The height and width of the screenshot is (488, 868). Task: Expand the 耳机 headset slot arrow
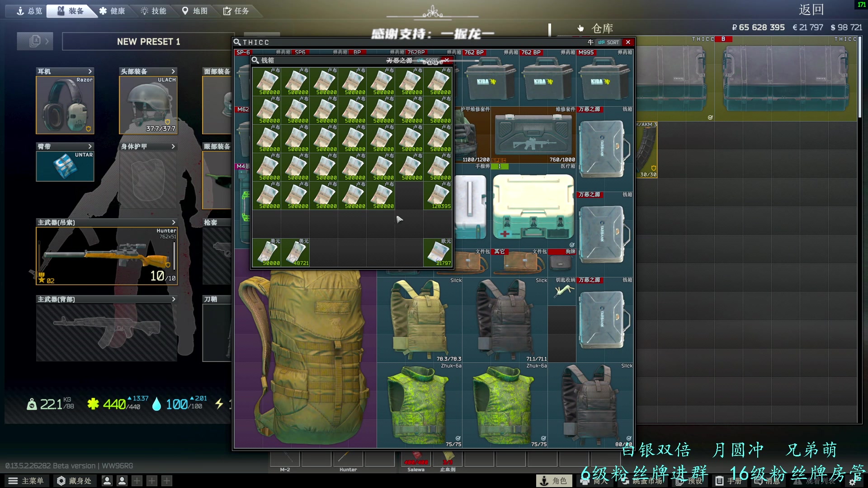click(x=90, y=71)
